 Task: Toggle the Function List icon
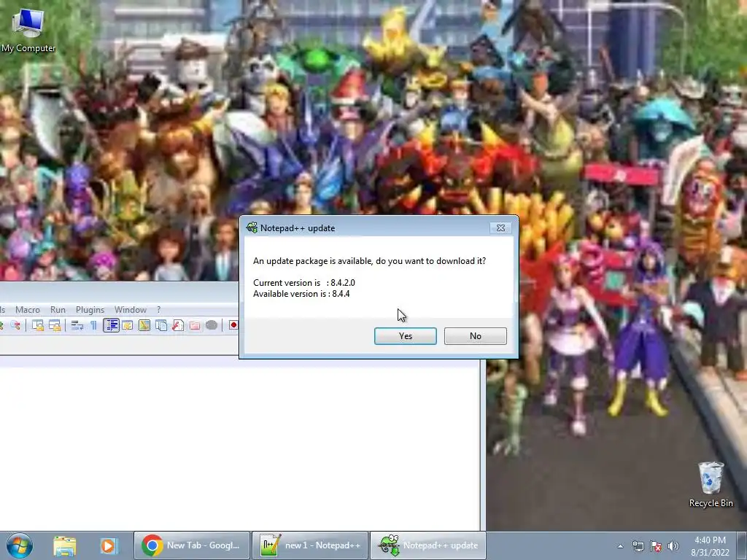(x=178, y=325)
